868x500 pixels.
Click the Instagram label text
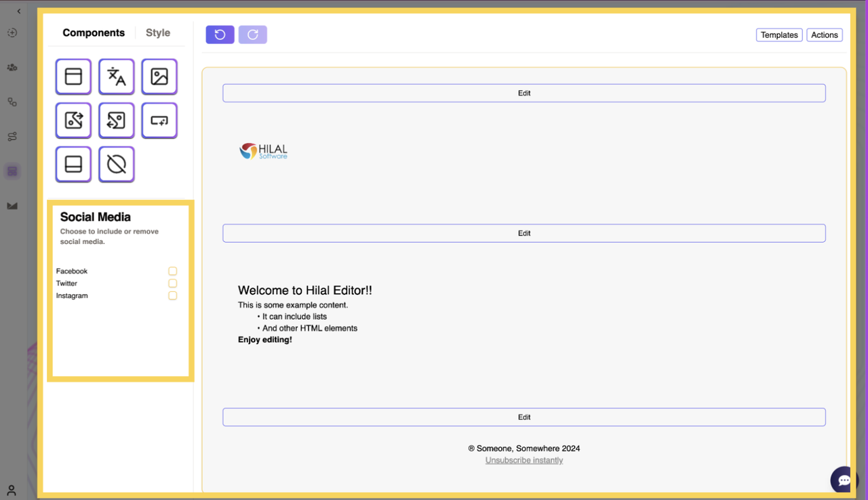[x=72, y=295]
